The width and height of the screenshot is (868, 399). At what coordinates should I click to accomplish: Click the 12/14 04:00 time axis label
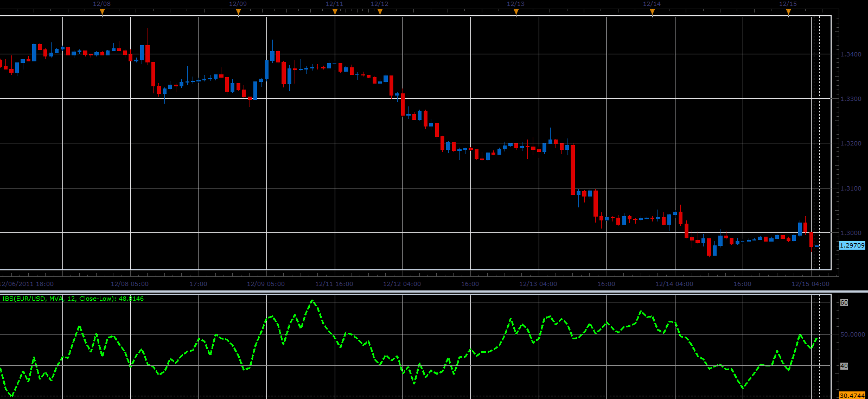tap(674, 284)
